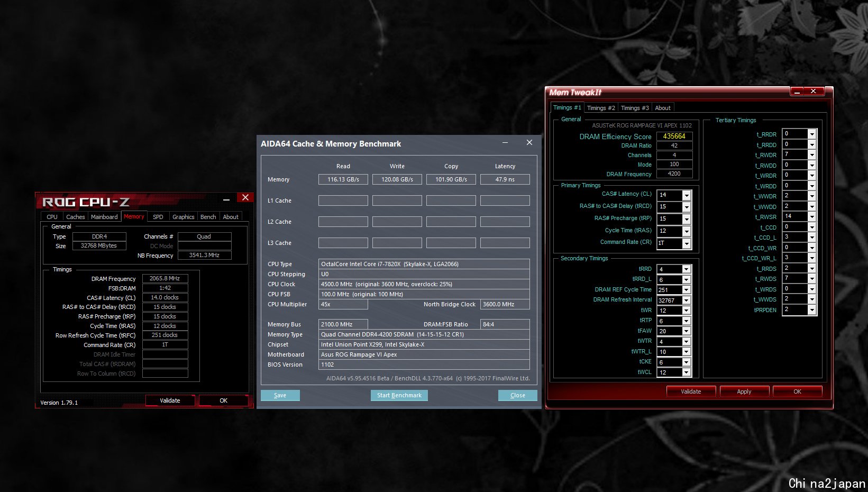Screen dimensions: 868x492
Task: Expand tWTR_L timing dropdown
Action: (x=687, y=352)
